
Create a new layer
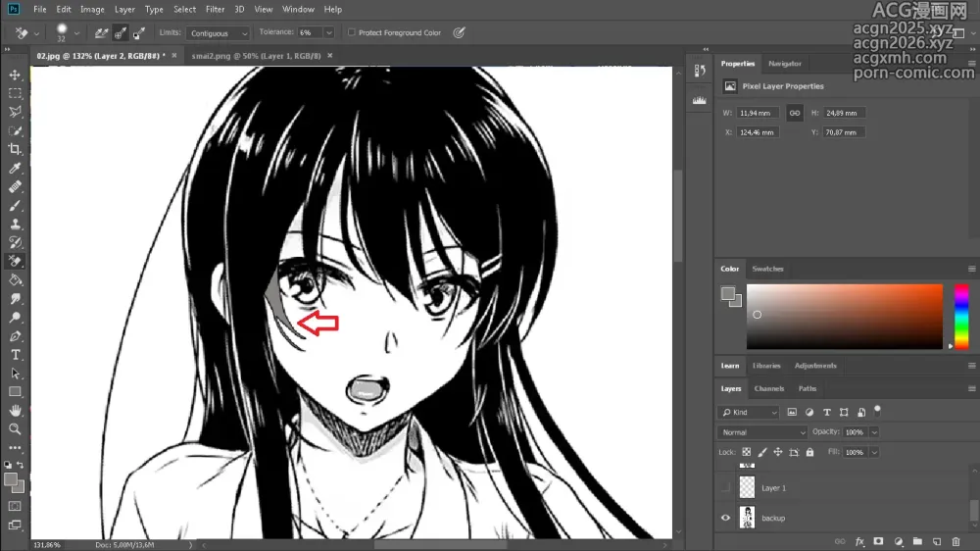tap(936, 541)
